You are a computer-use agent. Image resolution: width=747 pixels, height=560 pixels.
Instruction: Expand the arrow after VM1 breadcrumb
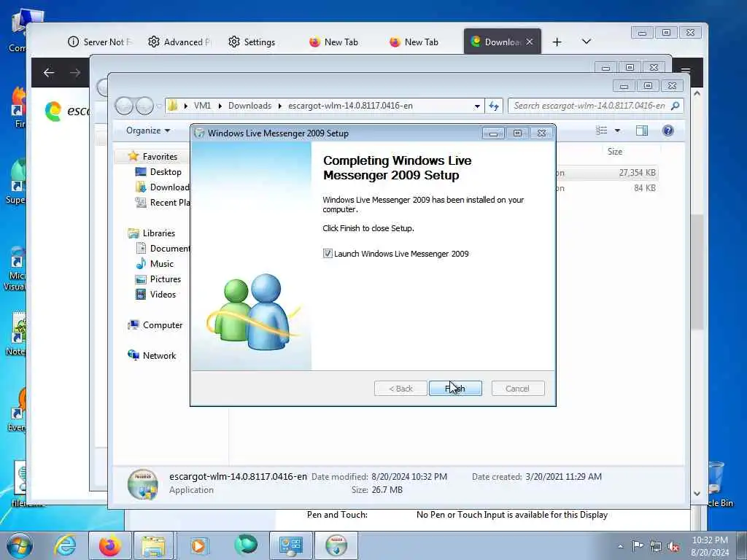point(220,106)
